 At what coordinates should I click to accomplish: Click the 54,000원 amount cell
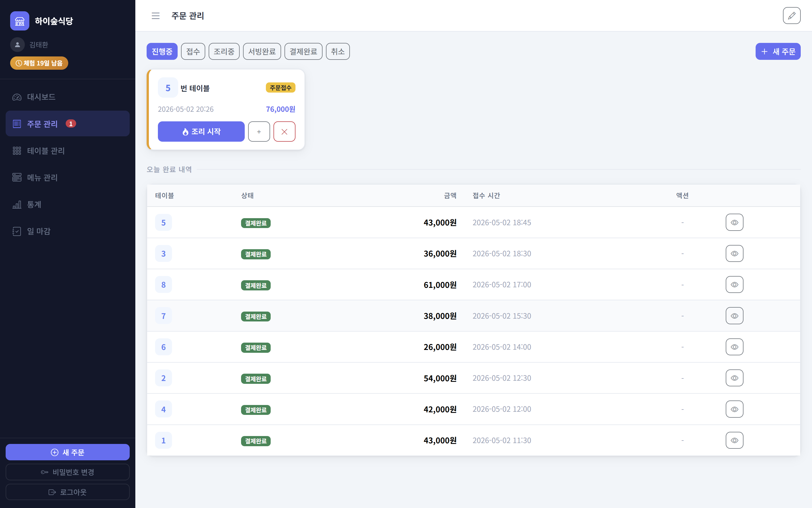click(x=440, y=378)
